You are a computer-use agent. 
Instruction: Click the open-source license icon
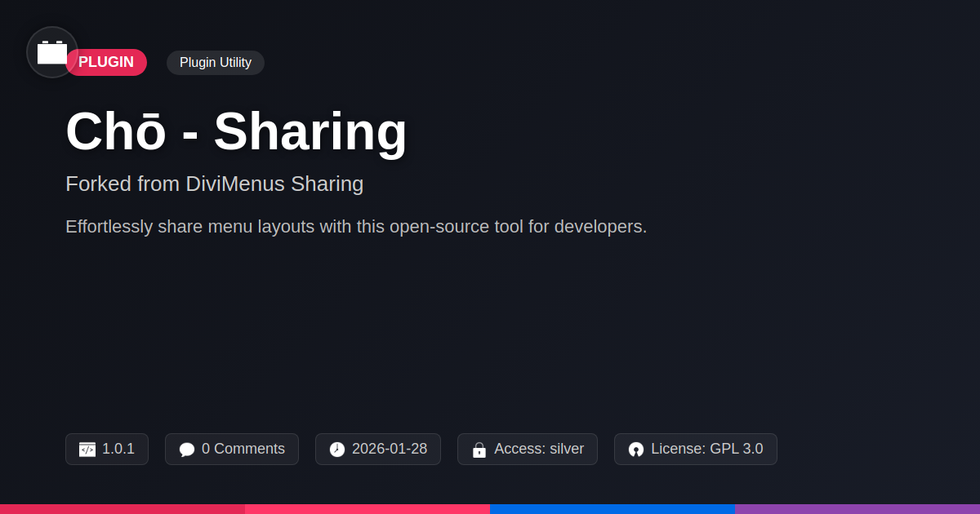pyautogui.click(x=636, y=450)
